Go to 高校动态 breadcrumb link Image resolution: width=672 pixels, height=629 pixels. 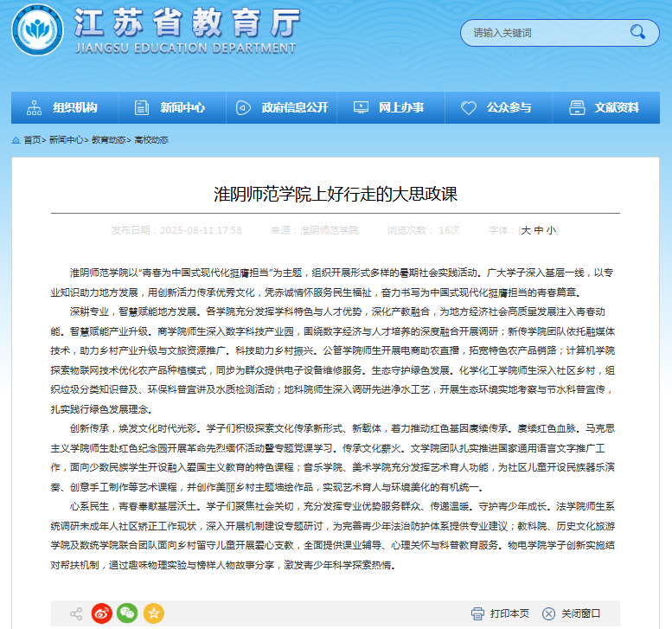(151, 140)
